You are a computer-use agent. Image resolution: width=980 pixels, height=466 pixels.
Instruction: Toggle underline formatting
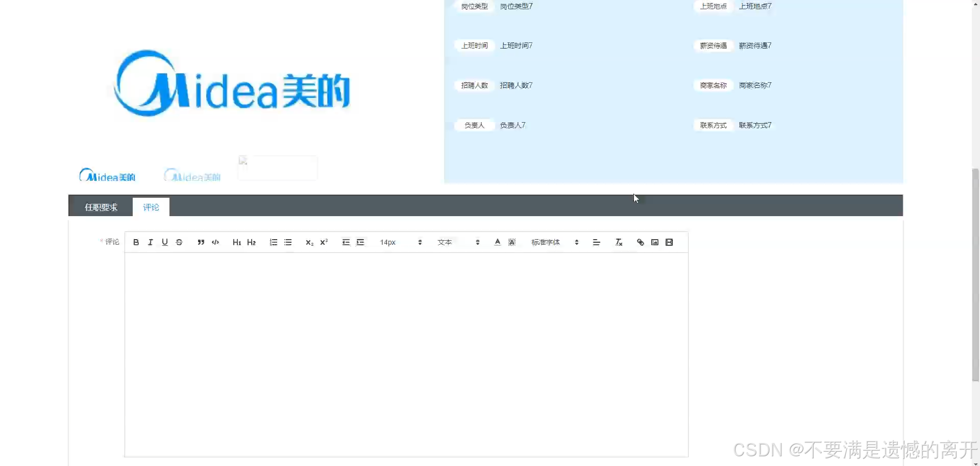click(164, 242)
